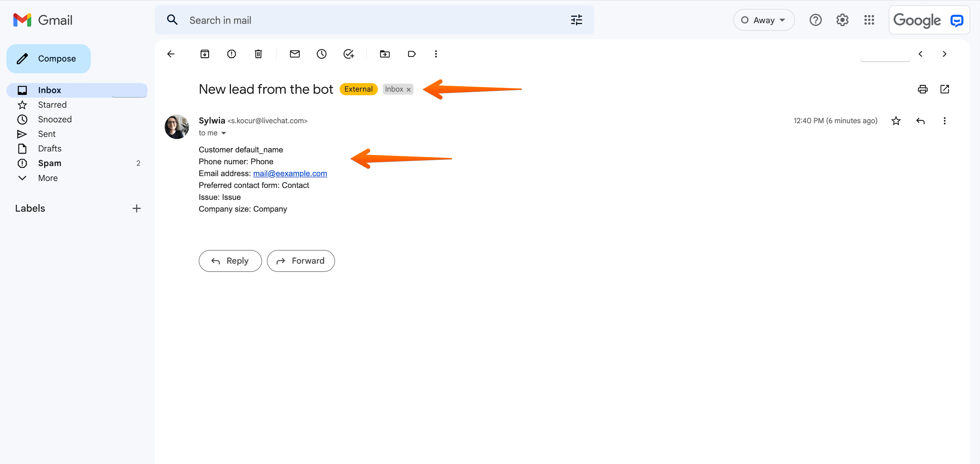Open search filter options

(576, 20)
